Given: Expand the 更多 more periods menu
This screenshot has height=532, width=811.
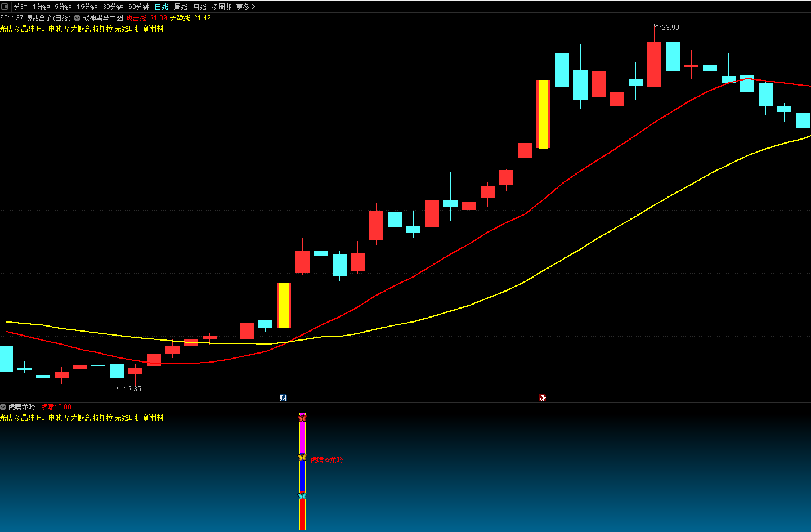Looking at the screenshot, I should (245, 7).
